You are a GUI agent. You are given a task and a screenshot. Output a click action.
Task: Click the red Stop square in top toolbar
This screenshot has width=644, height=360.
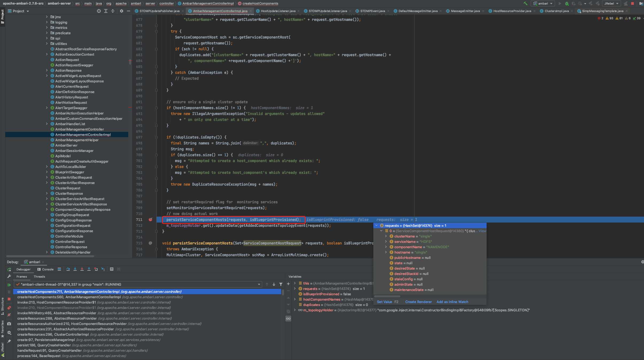click(633, 3)
